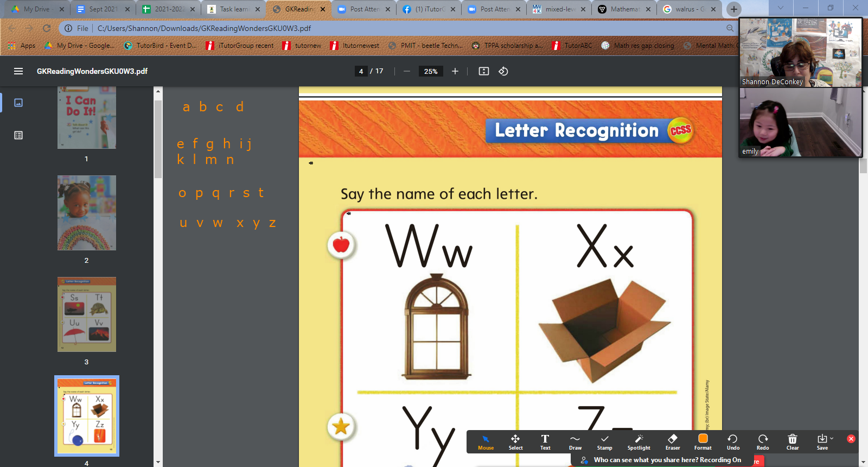Screen dimensions: 868x467
Task: Choose the Select annotation tool
Action: (x=515, y=443)
